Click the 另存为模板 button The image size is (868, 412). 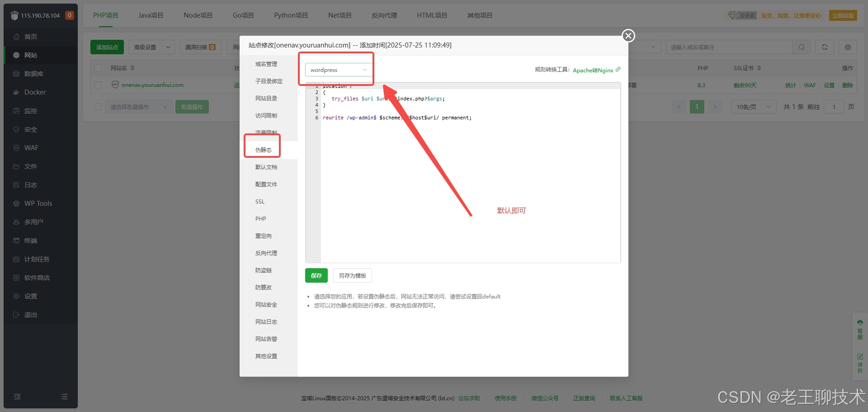353,275
